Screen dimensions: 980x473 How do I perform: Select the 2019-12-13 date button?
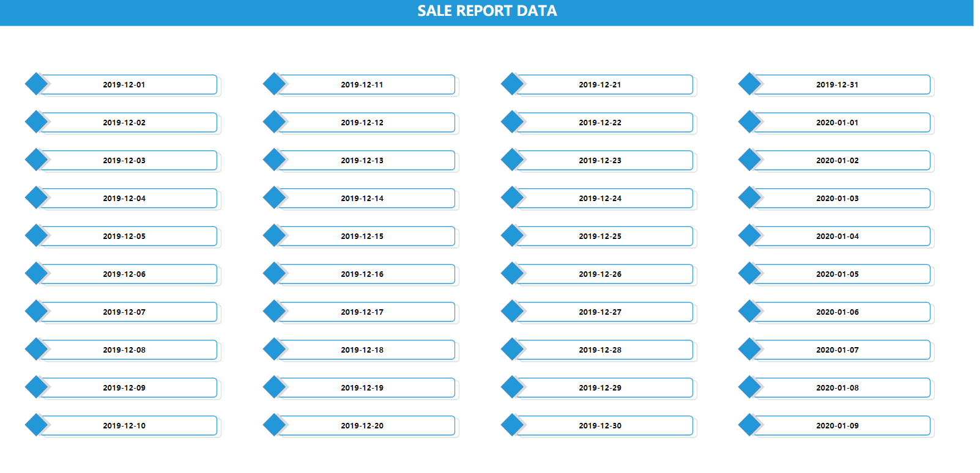pyautogui.click(x=366, y=160)
